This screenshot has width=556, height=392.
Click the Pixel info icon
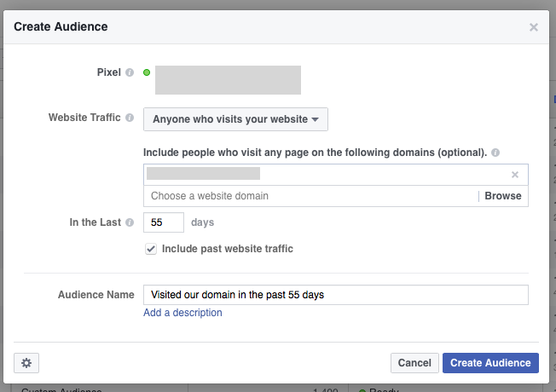click(x=130, y=72)
